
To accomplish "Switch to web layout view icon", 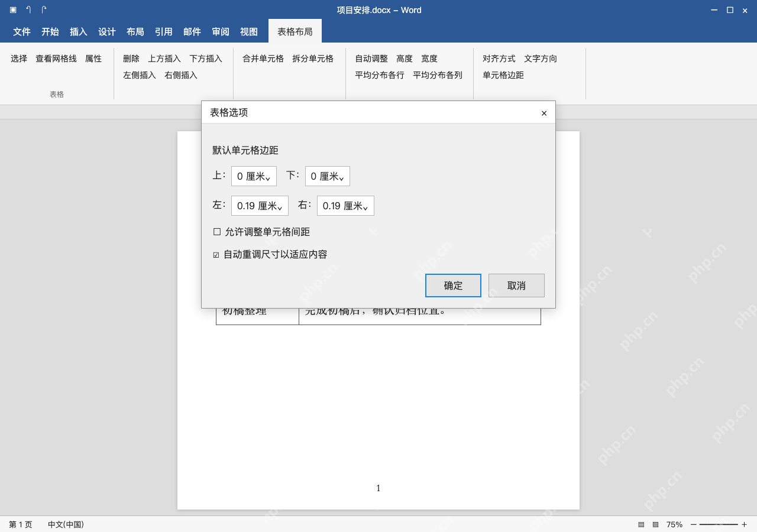I will 655,524.
